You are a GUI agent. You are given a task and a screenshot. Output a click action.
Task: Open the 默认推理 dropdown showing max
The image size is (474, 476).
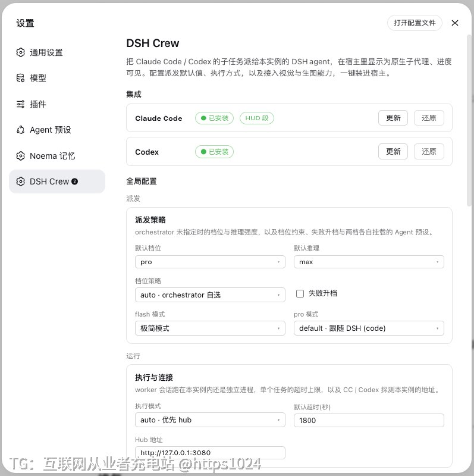pos(369,262)
